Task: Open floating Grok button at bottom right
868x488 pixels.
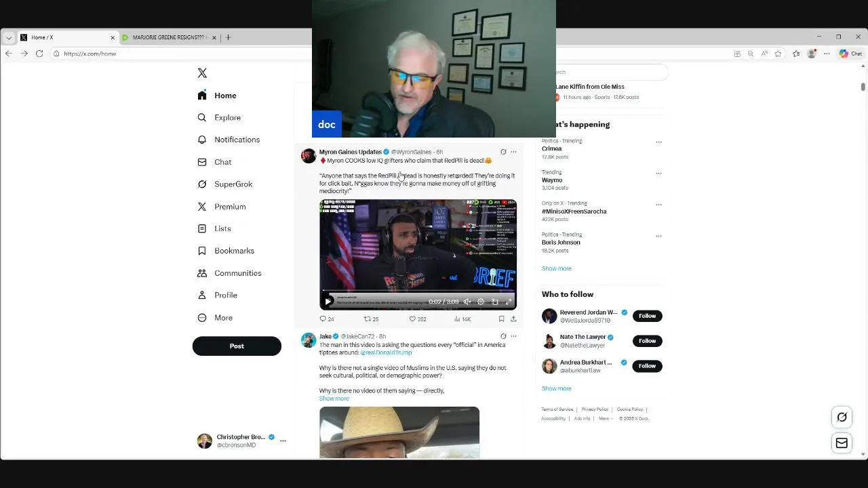Action: click(842, 418)
